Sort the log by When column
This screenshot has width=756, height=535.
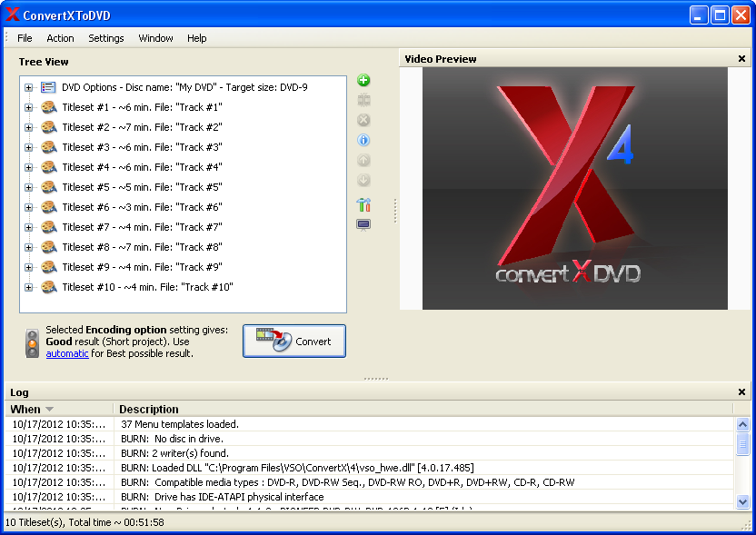(59, 410)
